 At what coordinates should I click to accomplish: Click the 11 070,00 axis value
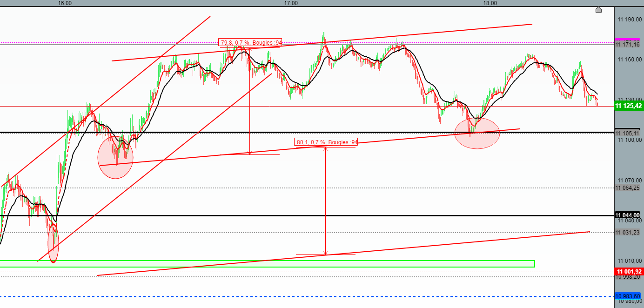coord(630,181)
